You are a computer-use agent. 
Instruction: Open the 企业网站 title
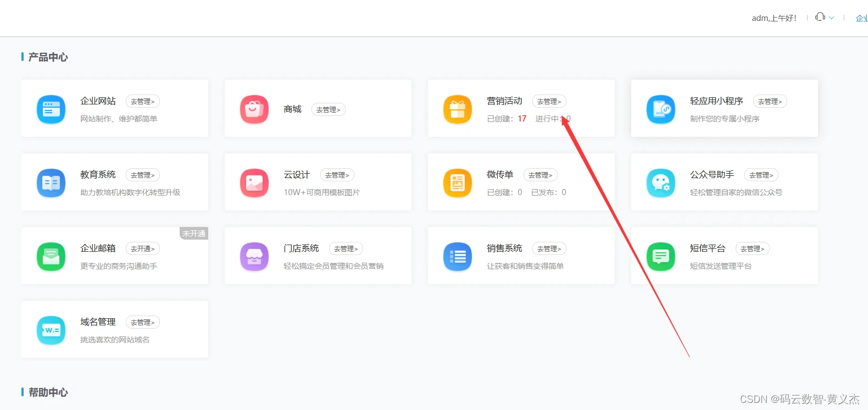(x=98, y=101)
